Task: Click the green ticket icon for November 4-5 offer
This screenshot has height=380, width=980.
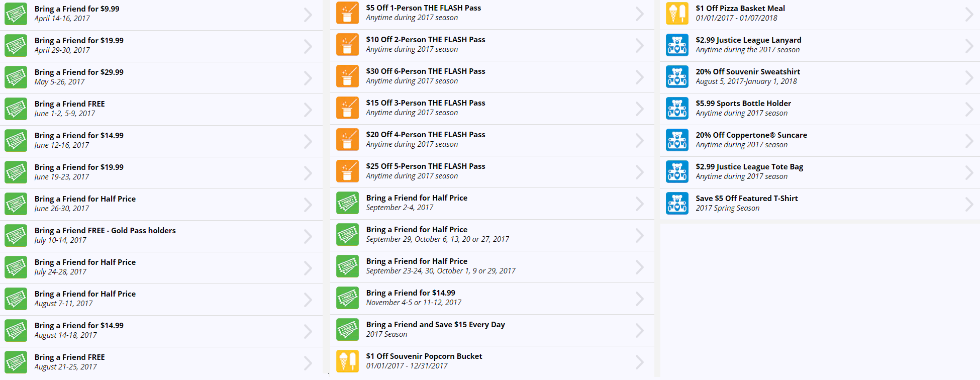Action: [347, 298]
